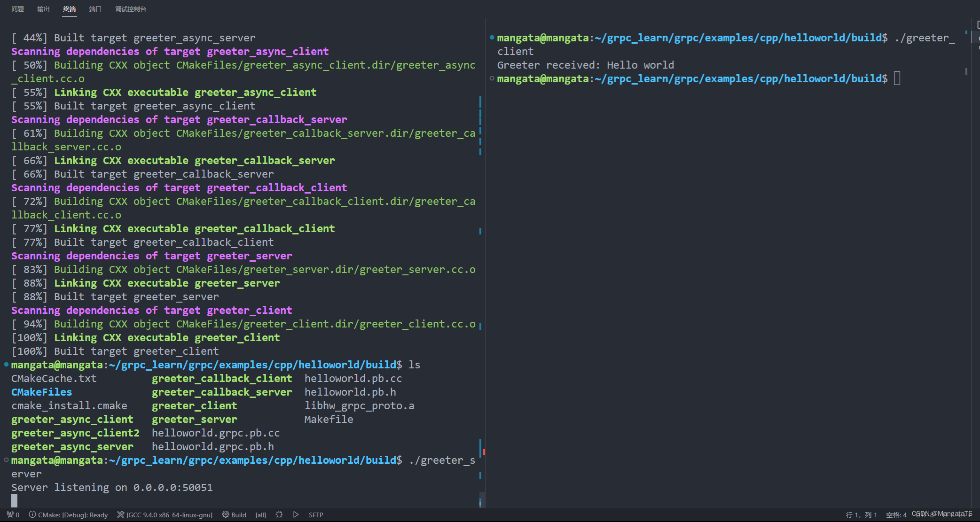Focus the left terminal server cursor
This screenshot has width=980, height=522.
pyautogui.click(x=15, y=500)
